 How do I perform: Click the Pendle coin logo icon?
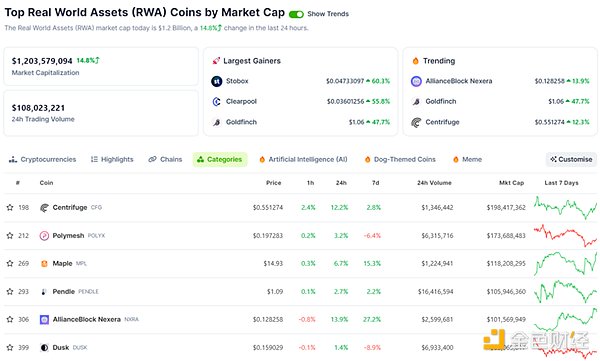44,291
